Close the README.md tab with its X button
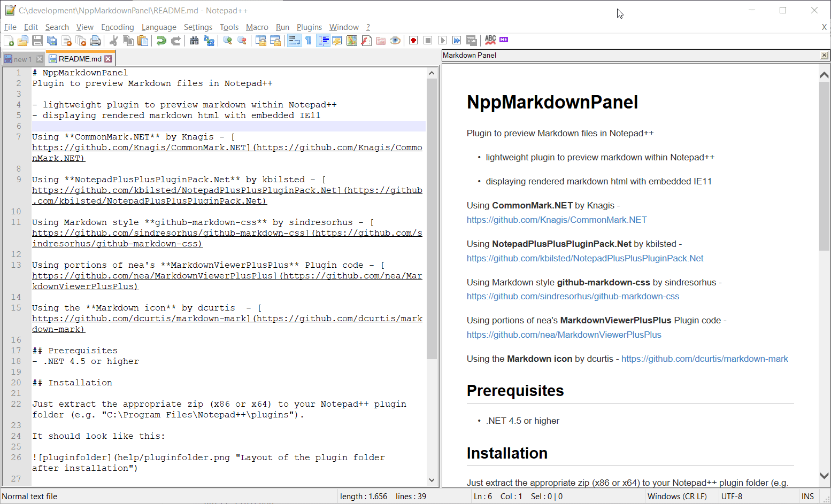The height and width of the screenshot is (504, 831). point(108,59)
